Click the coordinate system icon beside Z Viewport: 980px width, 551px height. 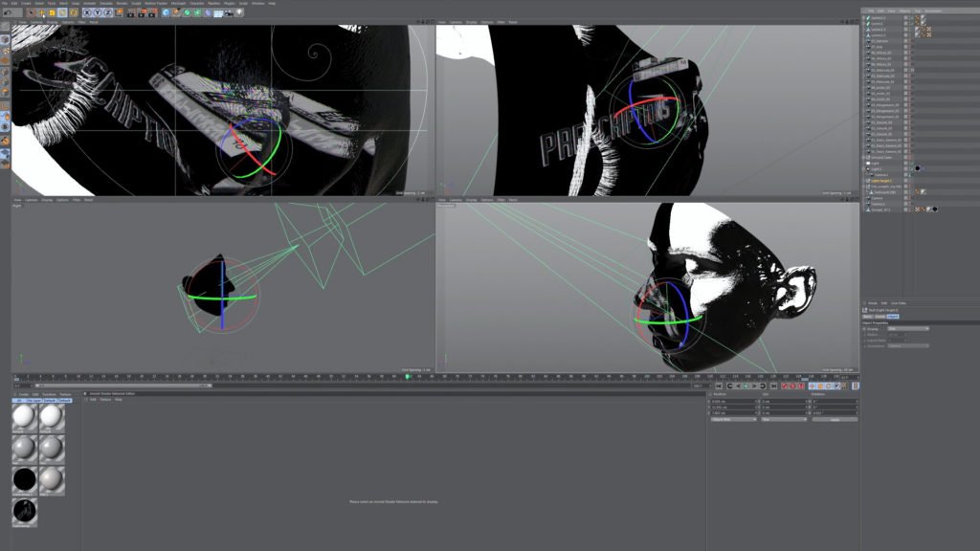[x=119, y=12]
